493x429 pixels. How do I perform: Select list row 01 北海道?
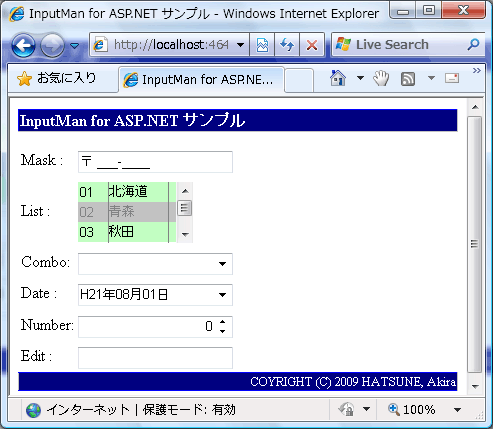(x=127, y=192)
